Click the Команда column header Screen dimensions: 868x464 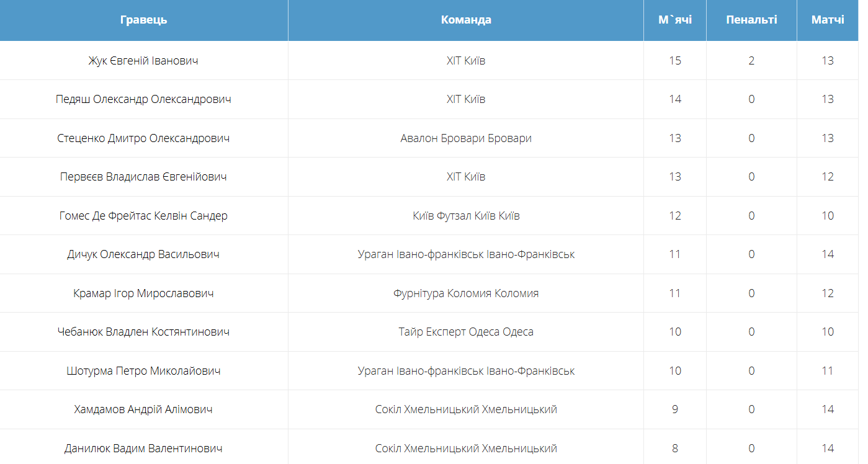click(x=466, y=20)
